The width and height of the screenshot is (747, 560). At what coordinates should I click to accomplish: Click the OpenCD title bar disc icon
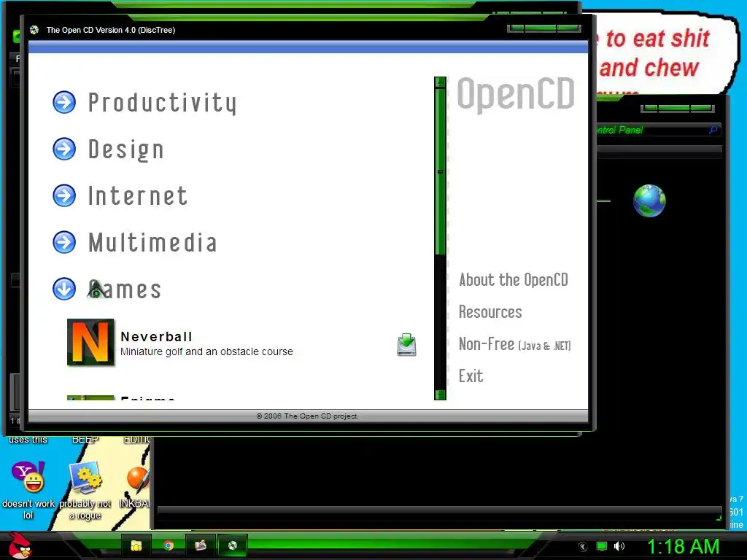pos(34,30)
